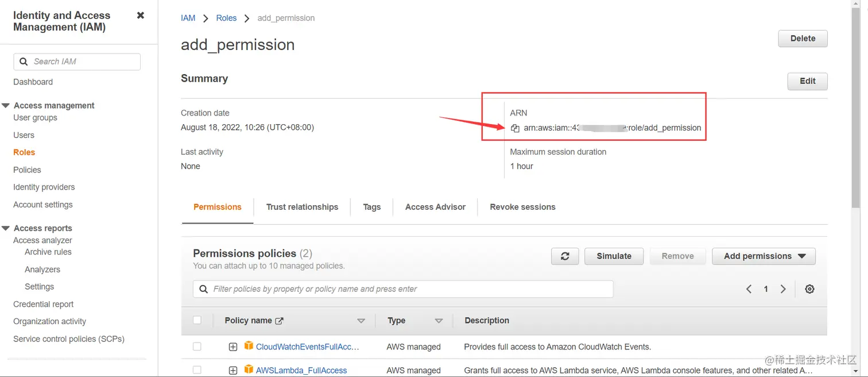The image size is (868, 377).
Task: Click the breadcrumb chevron after IAM
Action: pos(206,18)
